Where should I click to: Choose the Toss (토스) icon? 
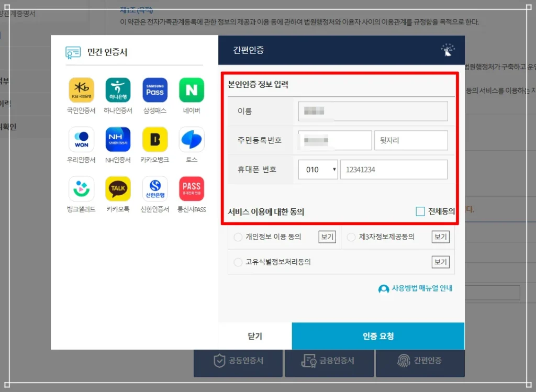click(192, 139)
